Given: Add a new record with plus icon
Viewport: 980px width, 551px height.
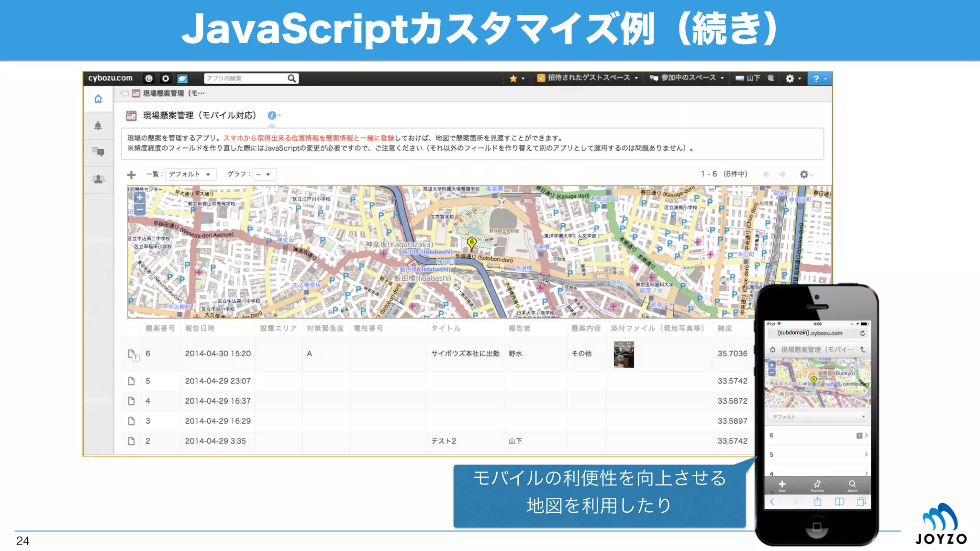Looking at the screenshot, I should [x=132, y=175].
